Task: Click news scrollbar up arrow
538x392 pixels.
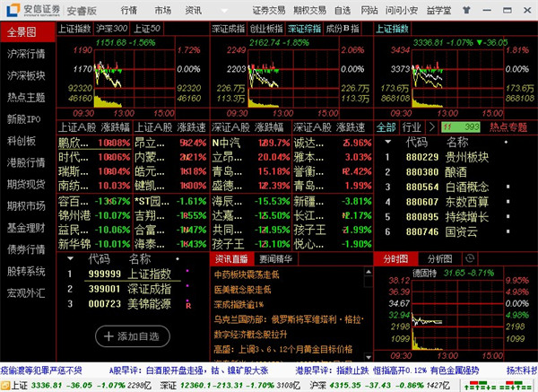Action: pos(369,272)
